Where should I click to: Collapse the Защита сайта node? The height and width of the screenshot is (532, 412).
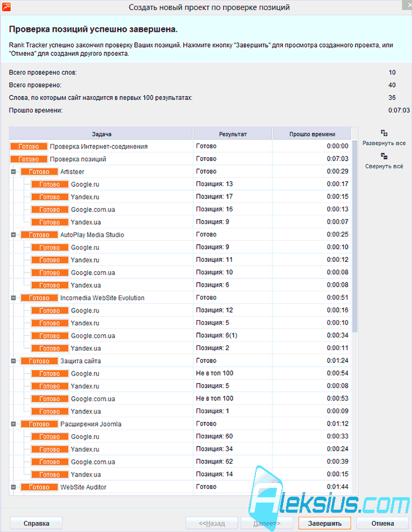(x=14, y=361)
